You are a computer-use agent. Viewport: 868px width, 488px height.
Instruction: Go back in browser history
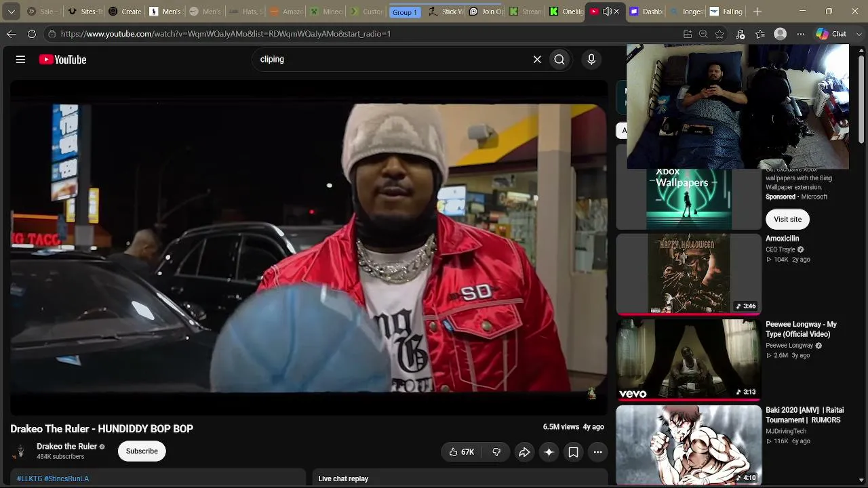point(12,34)
